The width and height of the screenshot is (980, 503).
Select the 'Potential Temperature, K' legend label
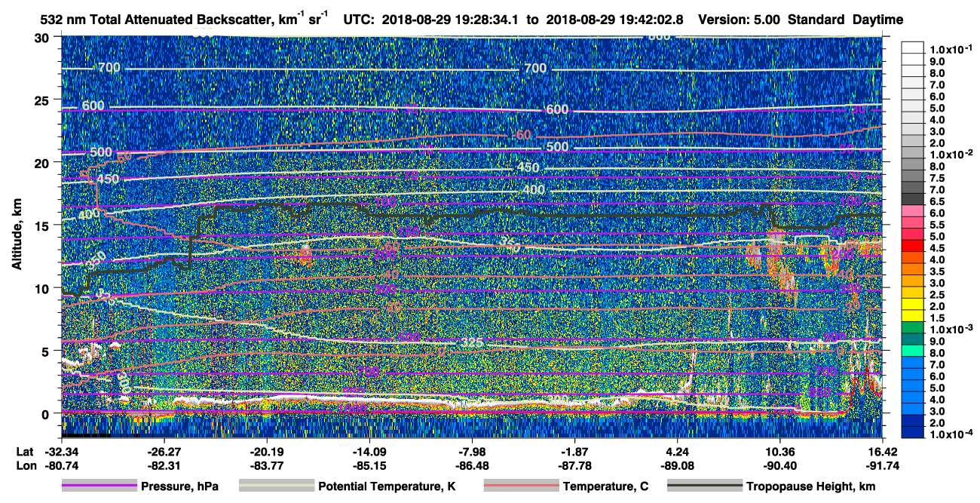pos(387,486)
